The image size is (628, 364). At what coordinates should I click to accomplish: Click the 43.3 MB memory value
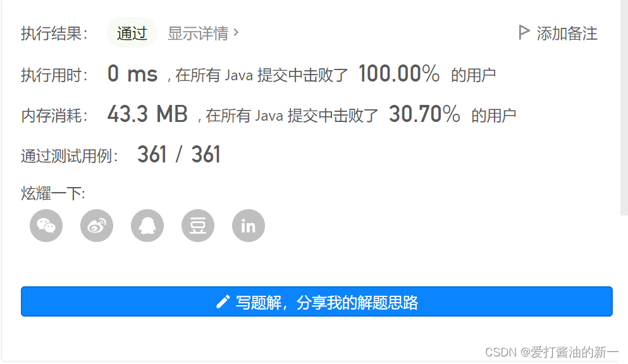click(x=147, y=114)
